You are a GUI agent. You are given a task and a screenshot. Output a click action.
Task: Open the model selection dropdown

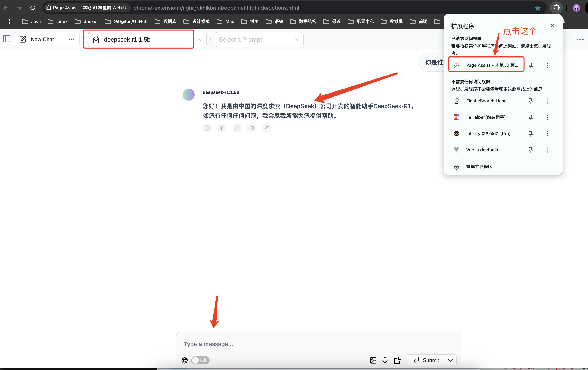pos(200,39)
